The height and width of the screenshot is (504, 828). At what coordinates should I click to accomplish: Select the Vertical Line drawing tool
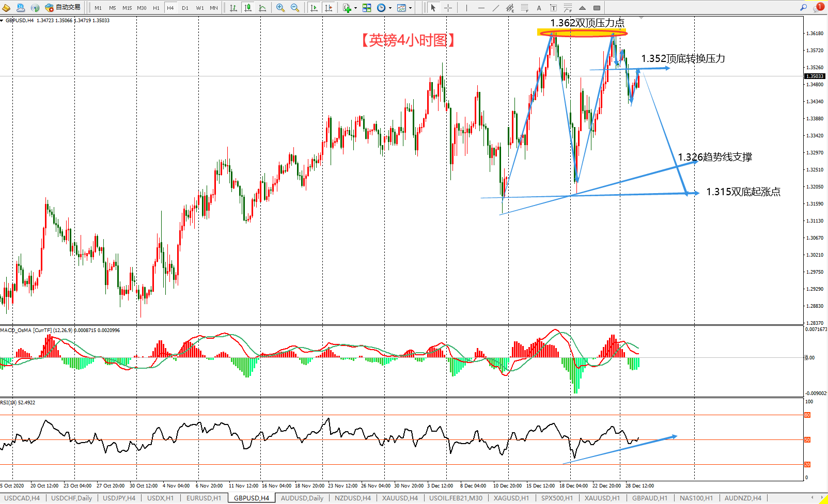point(466,8)
